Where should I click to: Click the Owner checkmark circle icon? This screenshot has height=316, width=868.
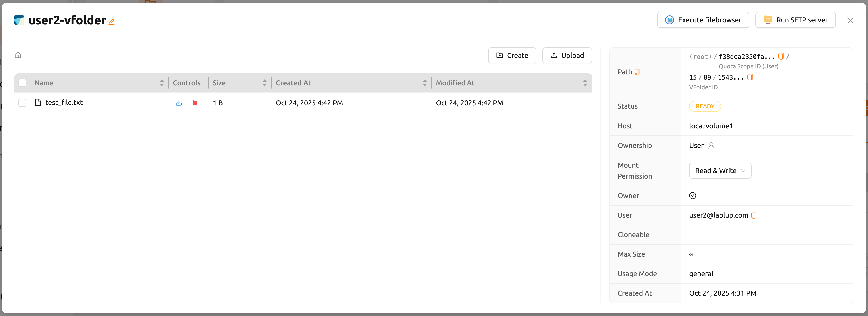(692, 196)
